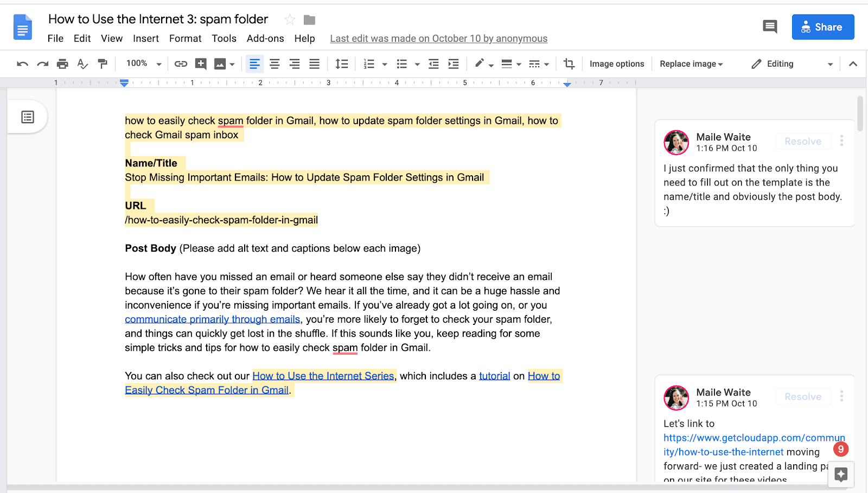Open the border dash style options
Image resolution: width=868 pixels, height=493 pixels.
pyautogui.click(x=534, y=64)
